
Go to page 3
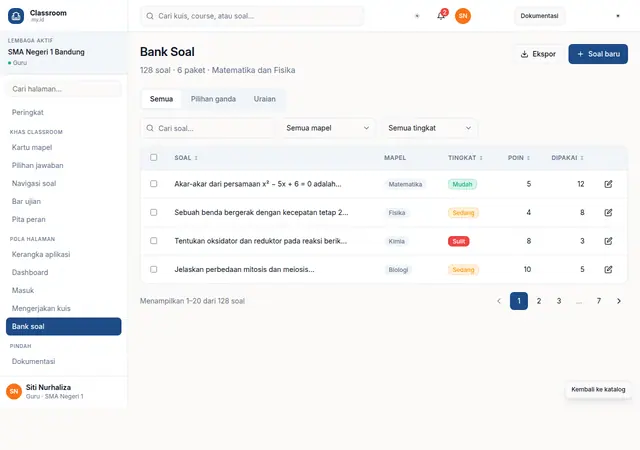pyautogui.click(x=559, y=301)
